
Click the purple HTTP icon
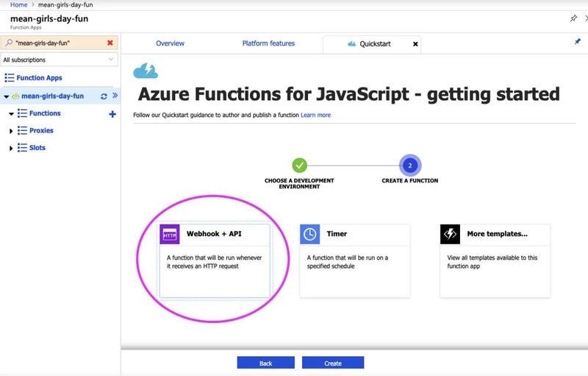click(x=170, y=234)
